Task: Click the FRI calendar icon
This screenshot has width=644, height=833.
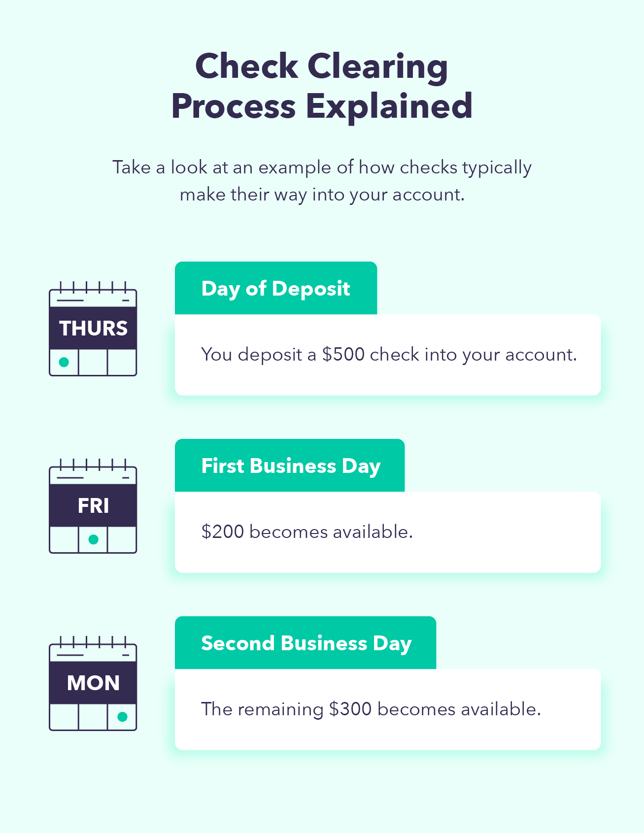Action: (x=93, y=505)
